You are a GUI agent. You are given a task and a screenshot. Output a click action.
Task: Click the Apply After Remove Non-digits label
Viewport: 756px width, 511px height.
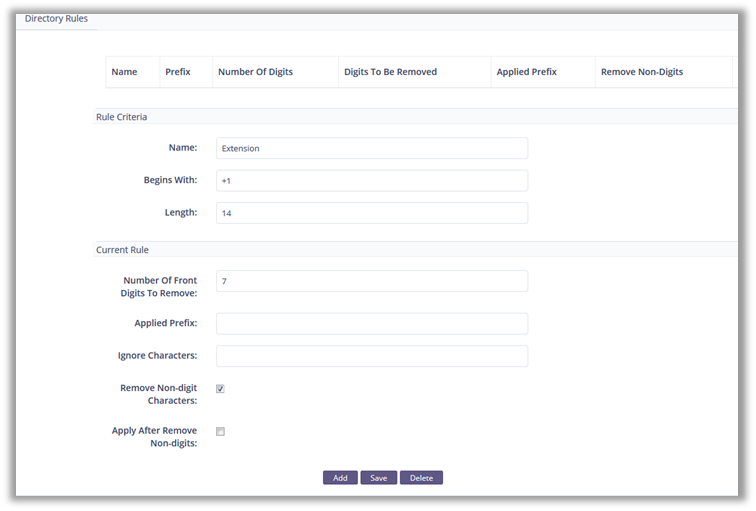[154, 437]
